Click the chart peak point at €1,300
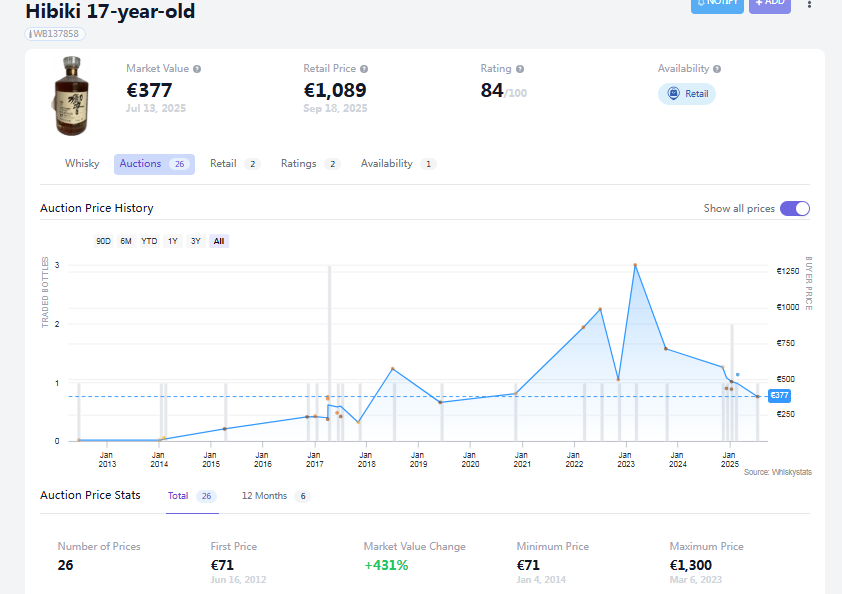Image resolution: width=842 pixels, height=594 pixels. tap(635, 265)
